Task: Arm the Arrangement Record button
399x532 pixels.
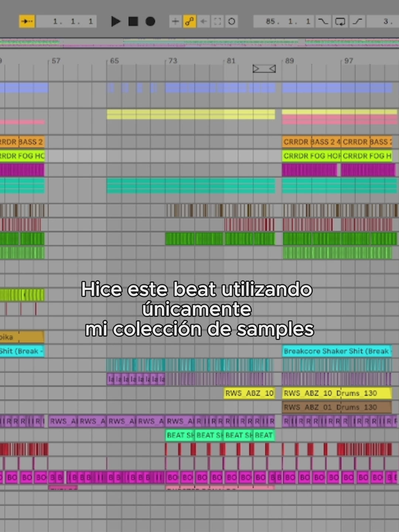Action: click(150, 21)
